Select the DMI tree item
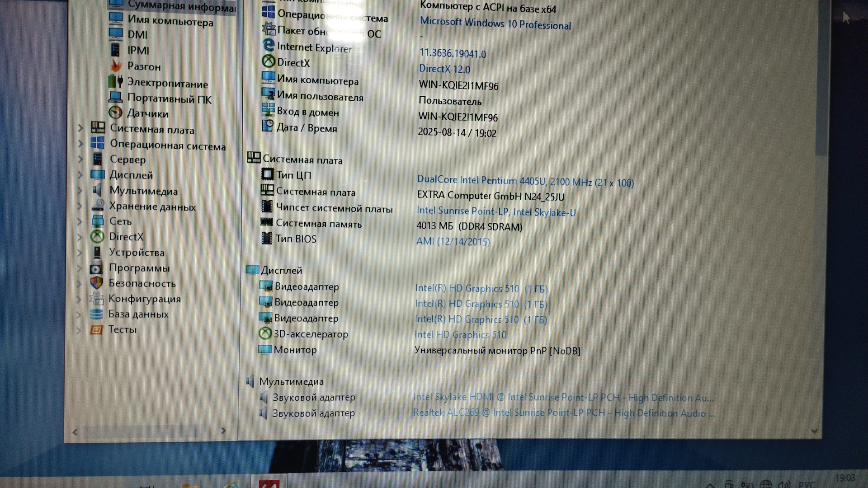This screenshot has width=868, height=488. point(137,35)
